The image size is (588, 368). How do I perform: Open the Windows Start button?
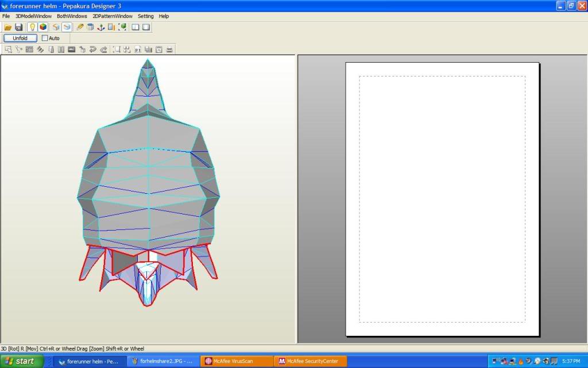click(22, 361)
